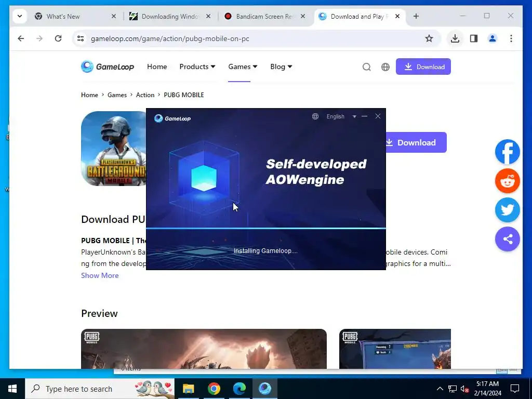The width and height of the screenshot is (532, 399).
Task: Open the website search magnifier icon
Action: point(366,67)
